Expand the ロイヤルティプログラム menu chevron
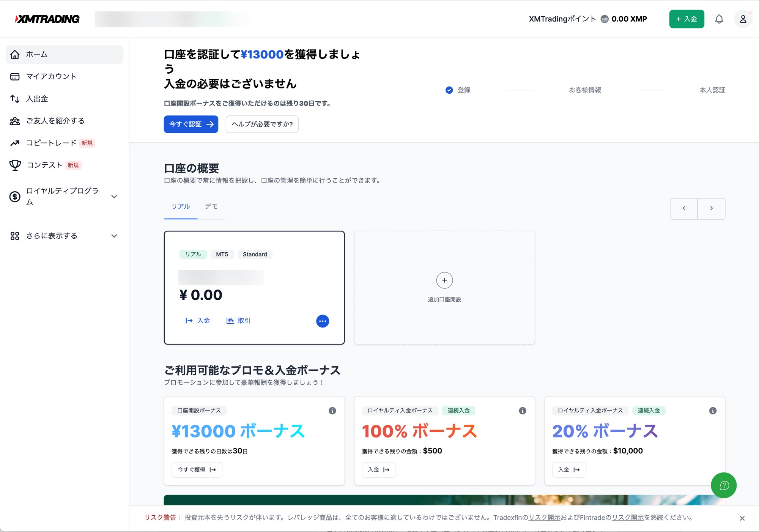 click(x=114, y=197)
